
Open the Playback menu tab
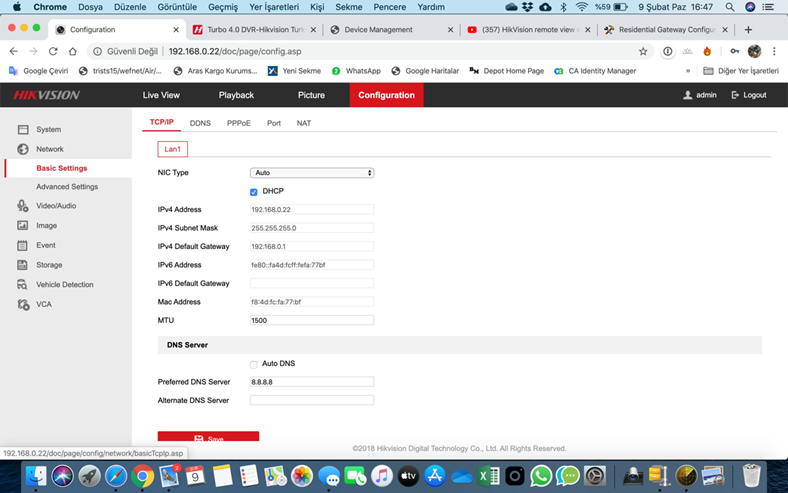[236, 95]
